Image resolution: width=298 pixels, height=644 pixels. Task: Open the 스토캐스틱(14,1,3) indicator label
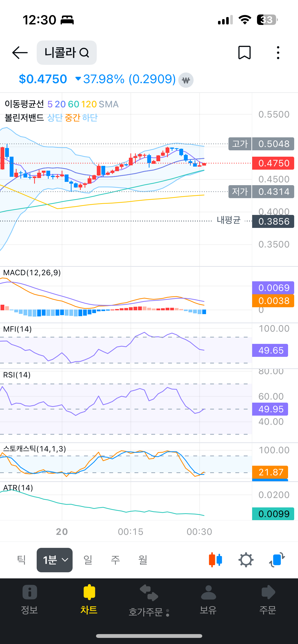pyautogui.click(x=35, y=449)
